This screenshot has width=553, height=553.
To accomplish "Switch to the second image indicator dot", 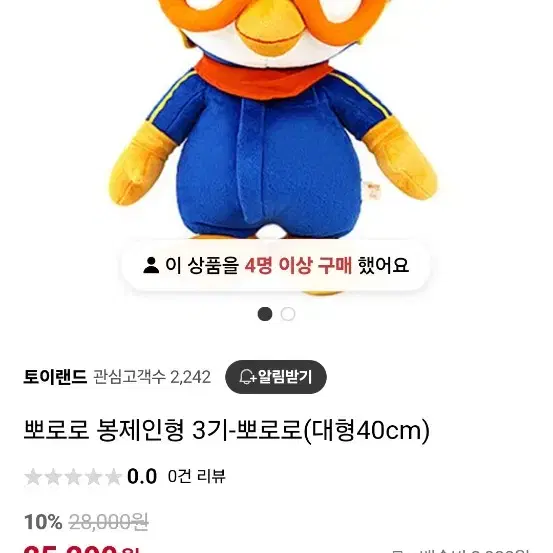I will (x=288, y=314).
